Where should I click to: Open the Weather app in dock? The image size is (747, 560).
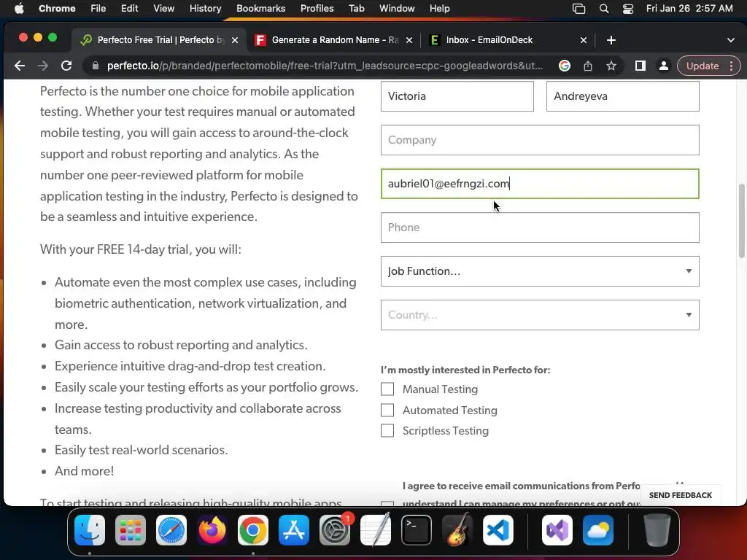[598, 530]
